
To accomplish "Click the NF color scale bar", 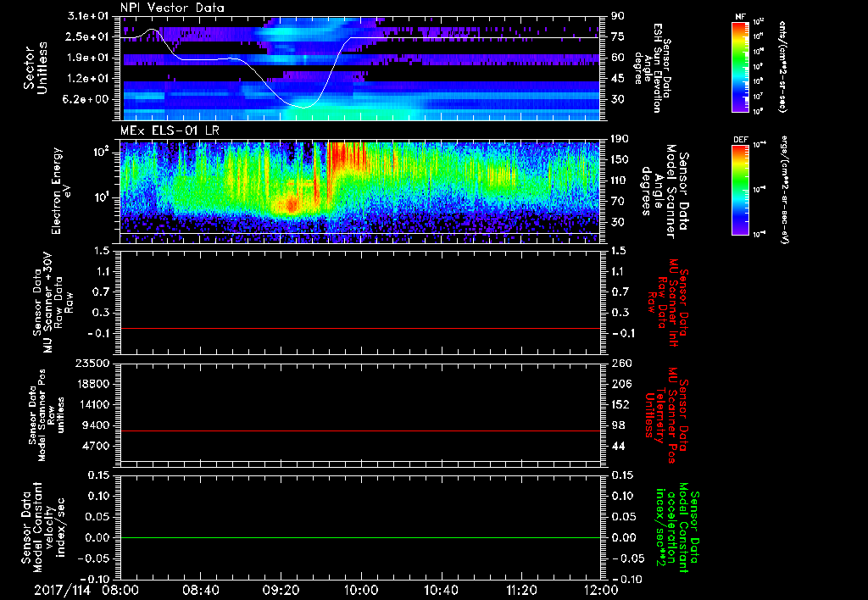I will [739, 67].
